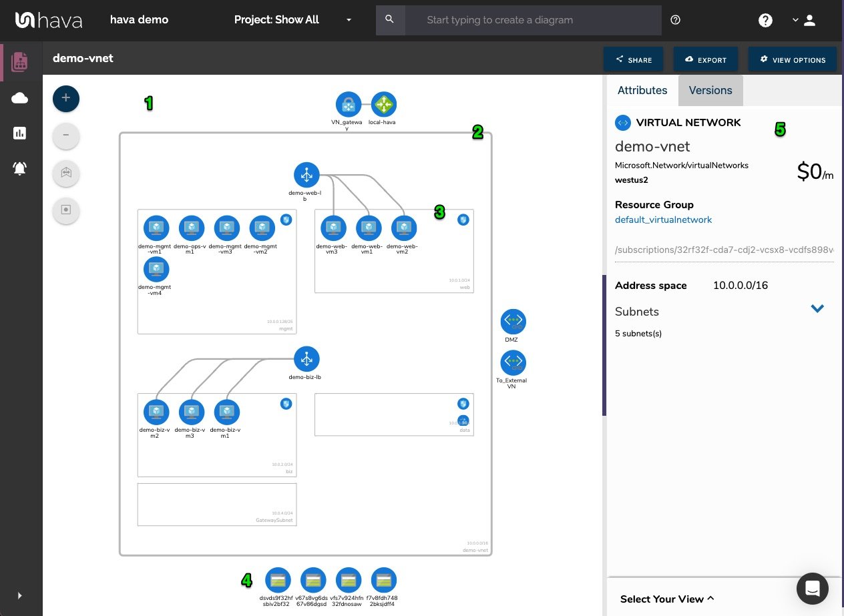Select the demo-mgmt-vm4 virtual machine icon
Image resolution: width=844 pixels, height=616 pixels.
[156, 269]
